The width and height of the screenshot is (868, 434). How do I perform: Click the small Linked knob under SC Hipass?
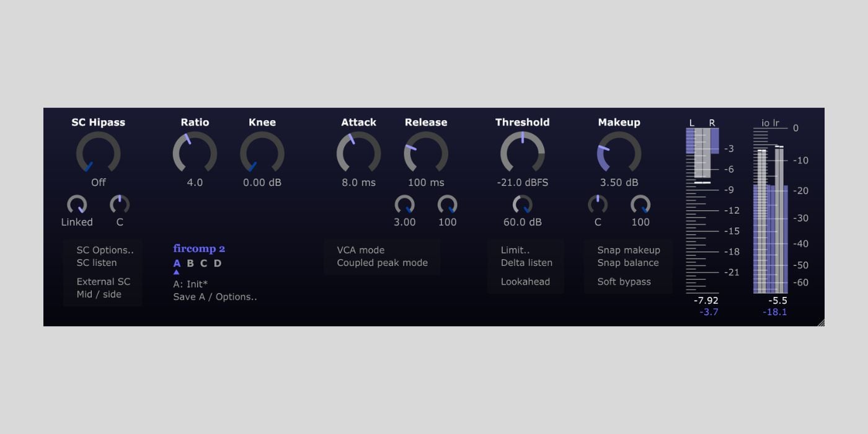(x=77, y=205)
